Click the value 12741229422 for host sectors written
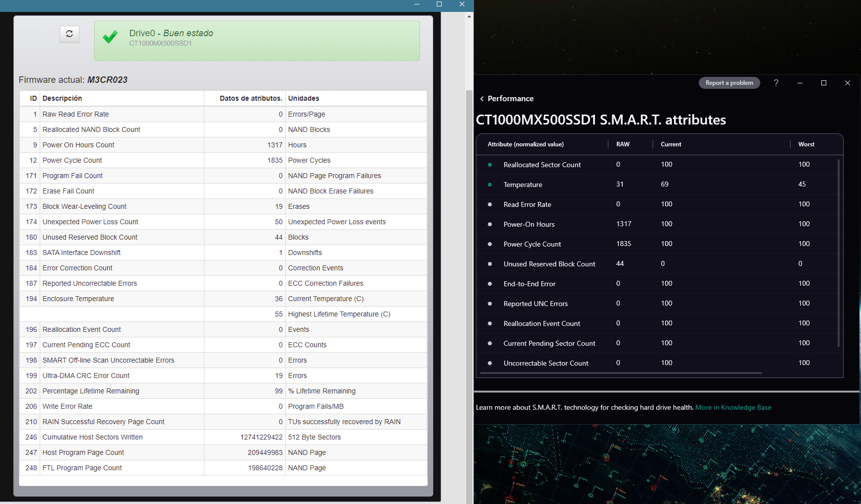Viewport: 861px width, 504px height. coord(262,437)
